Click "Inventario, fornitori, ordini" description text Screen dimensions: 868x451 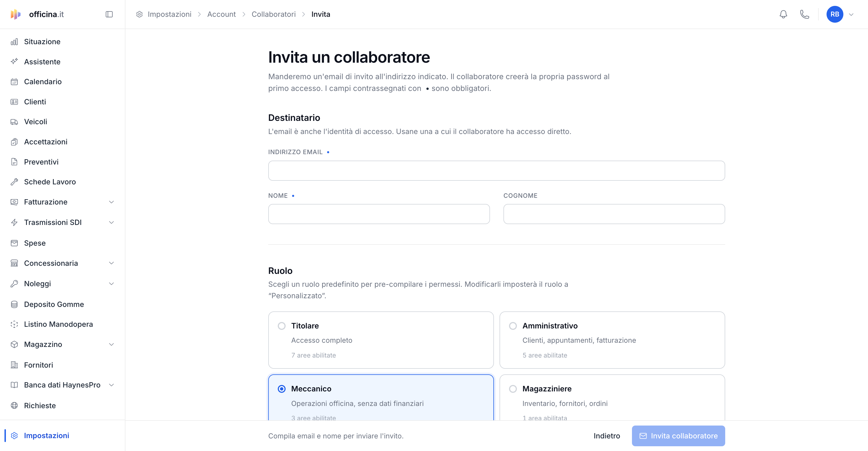pyautogui.click(x=565, y=403)
